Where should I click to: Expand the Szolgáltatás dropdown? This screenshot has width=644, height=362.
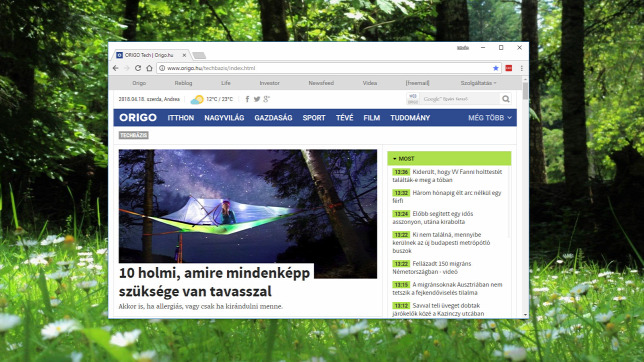[478, 83]
